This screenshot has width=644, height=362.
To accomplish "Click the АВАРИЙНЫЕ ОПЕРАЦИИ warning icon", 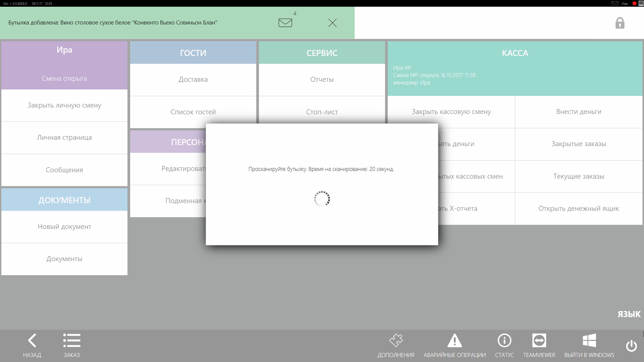I will click(454, 340).
